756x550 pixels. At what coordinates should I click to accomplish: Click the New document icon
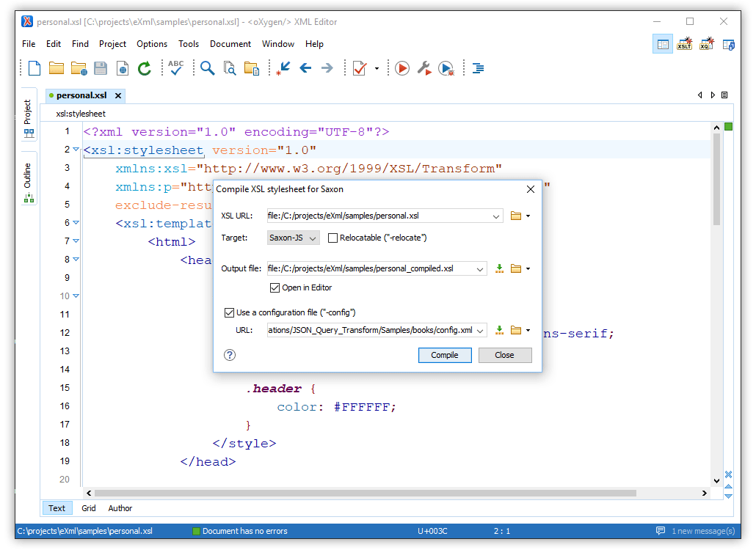pyautogui.click(x=34, y=68)
